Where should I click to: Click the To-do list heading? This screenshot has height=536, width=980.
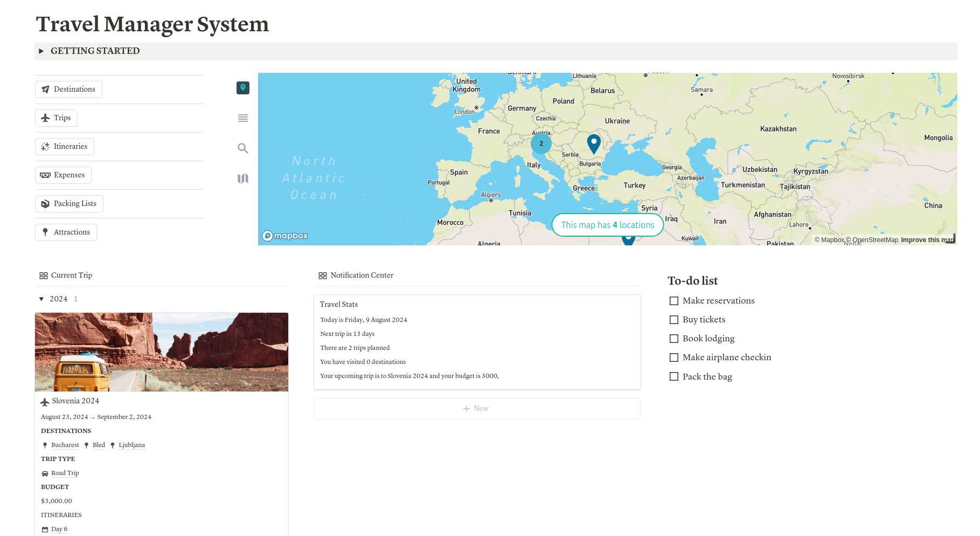pos(693,281)
